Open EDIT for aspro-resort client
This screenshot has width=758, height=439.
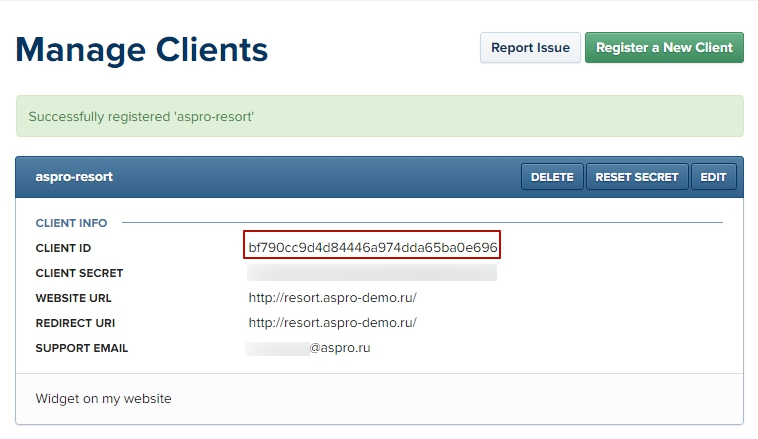pos(713,177)
